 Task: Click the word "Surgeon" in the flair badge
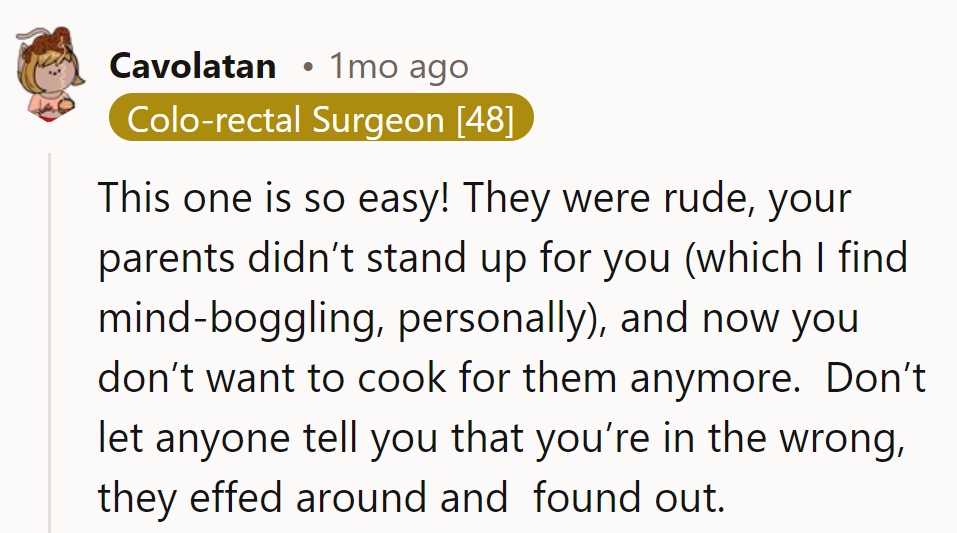pyautogui.click(x=378, y=120)
